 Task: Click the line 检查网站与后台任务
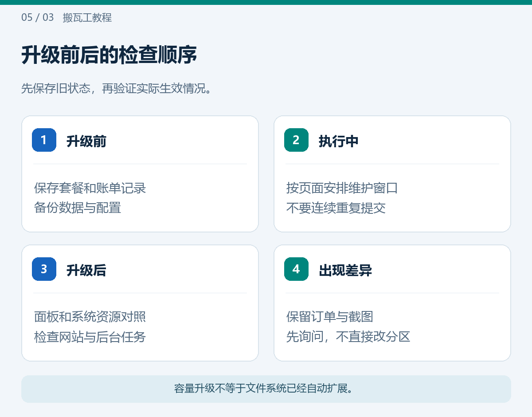[90, 337]
